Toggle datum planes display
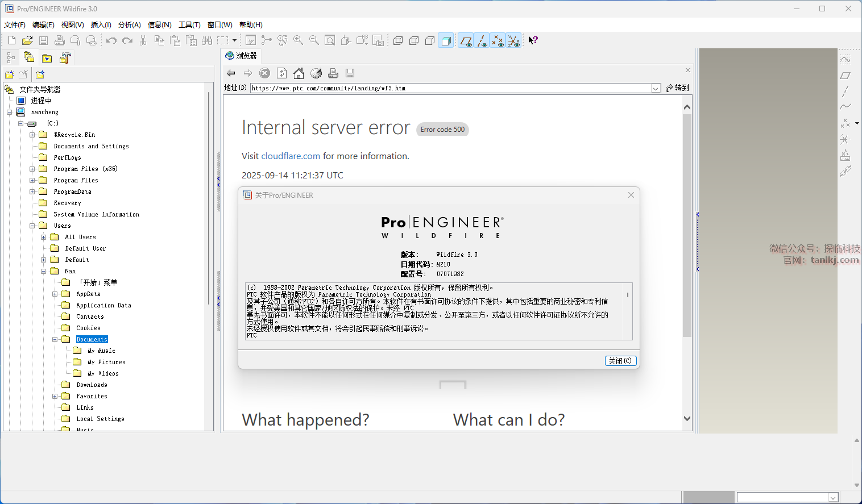The width and height of the screenshot is (862, 504). (x=466, y=40)
